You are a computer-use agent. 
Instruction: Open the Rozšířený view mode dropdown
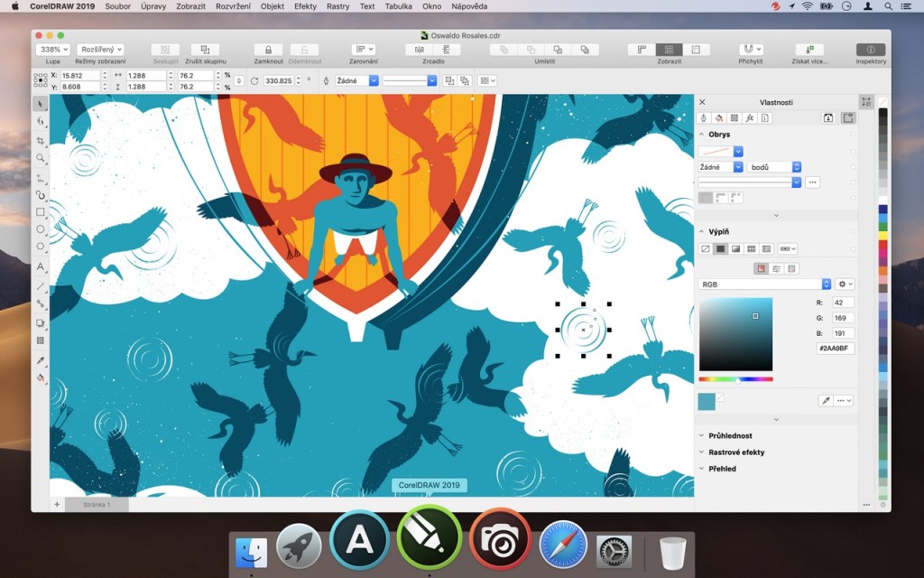click(101, 50)
